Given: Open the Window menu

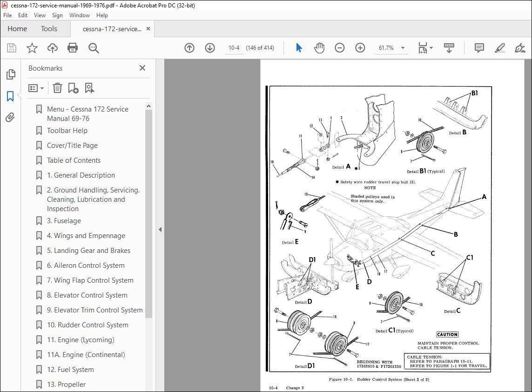Looking at the screenshot, I should [x=80, y=15].
